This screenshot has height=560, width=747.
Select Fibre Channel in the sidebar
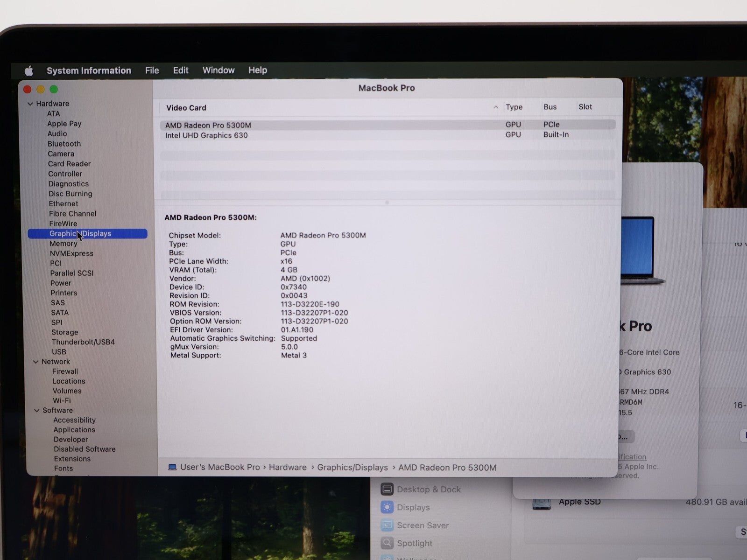pyautogui.click(x=72, y=214)
